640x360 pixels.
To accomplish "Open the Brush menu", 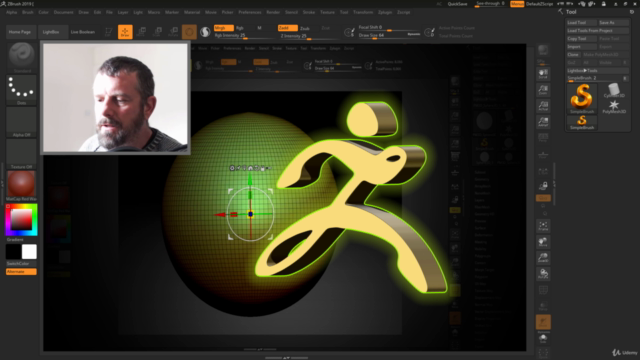I will coord(28,12).
